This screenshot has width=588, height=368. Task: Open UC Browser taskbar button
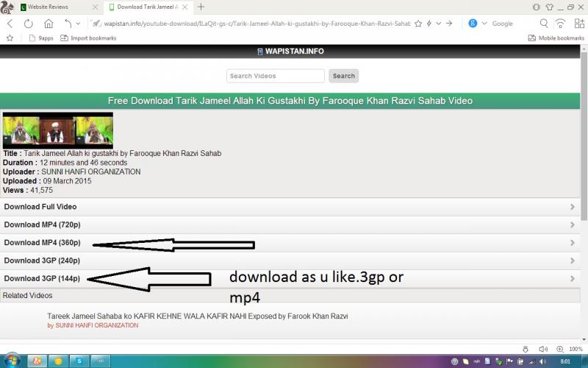[x=37, y=361]
